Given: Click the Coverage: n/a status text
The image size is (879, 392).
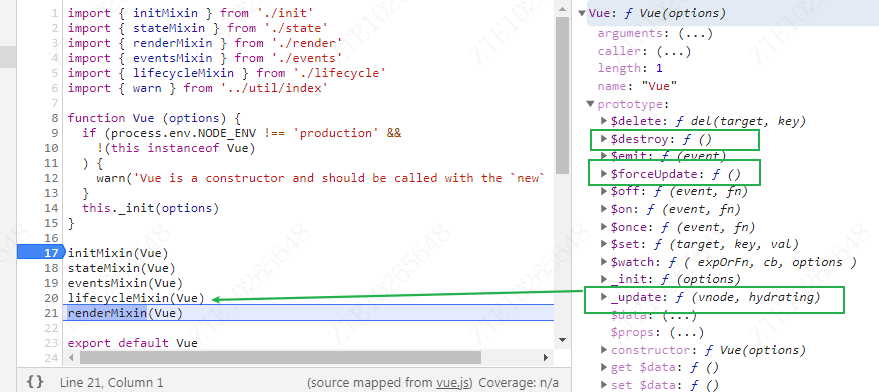Looking at the screenshot, I should [519, 382].
